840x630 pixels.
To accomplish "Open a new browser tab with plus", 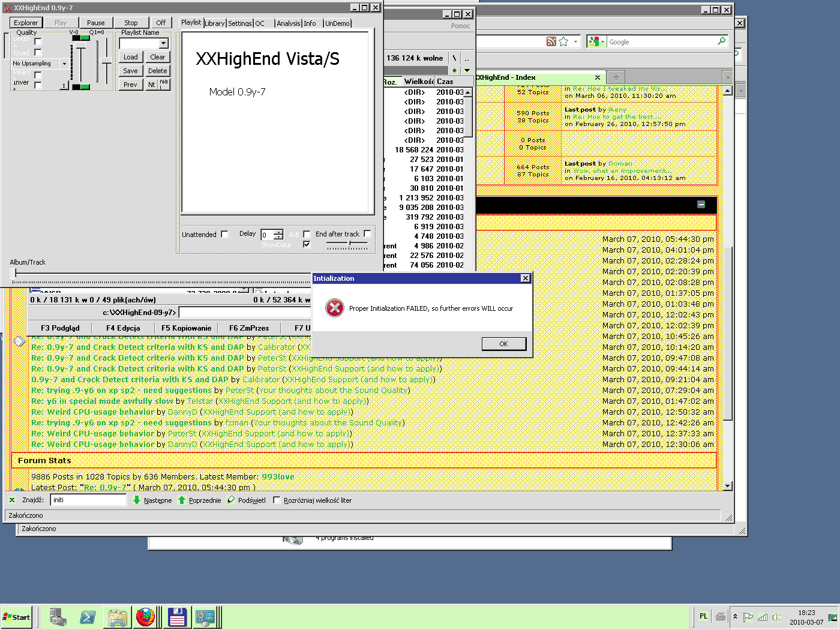I will click(x=616, y=77).
